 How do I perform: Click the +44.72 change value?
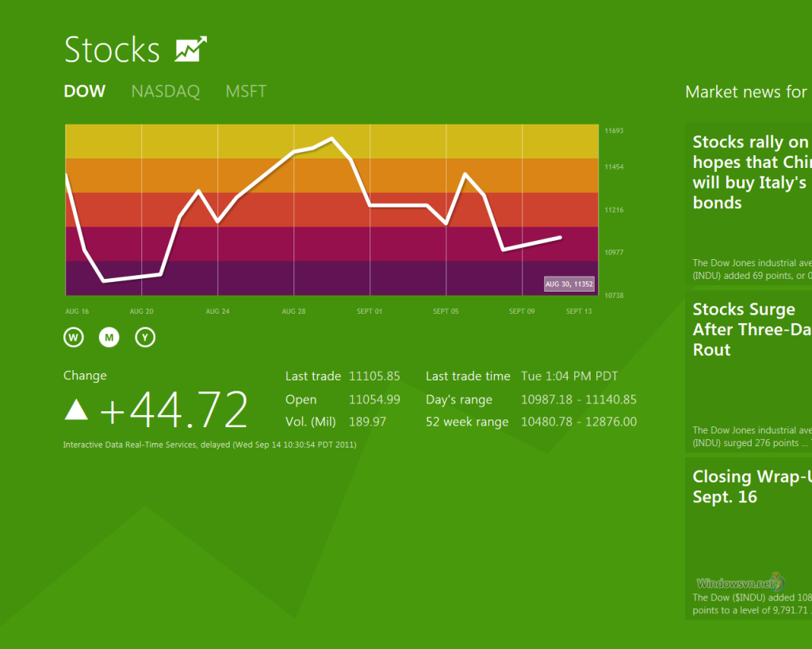coord(174,410)
